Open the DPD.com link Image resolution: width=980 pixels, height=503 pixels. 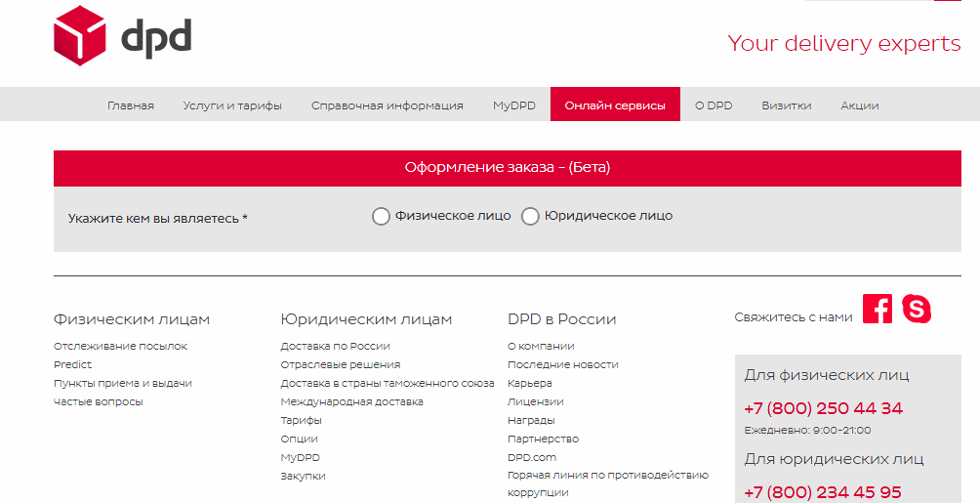pyautogui.click(x=532, y=458)
